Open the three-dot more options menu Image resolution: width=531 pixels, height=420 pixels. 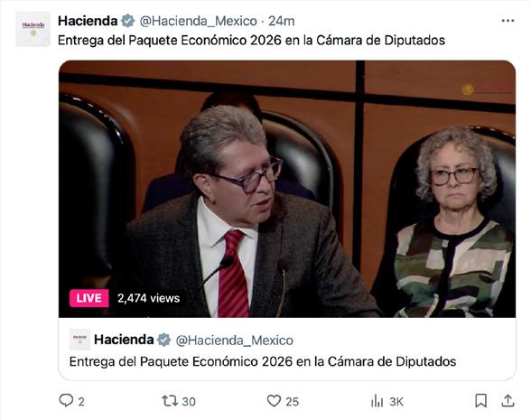click(508, 21)
